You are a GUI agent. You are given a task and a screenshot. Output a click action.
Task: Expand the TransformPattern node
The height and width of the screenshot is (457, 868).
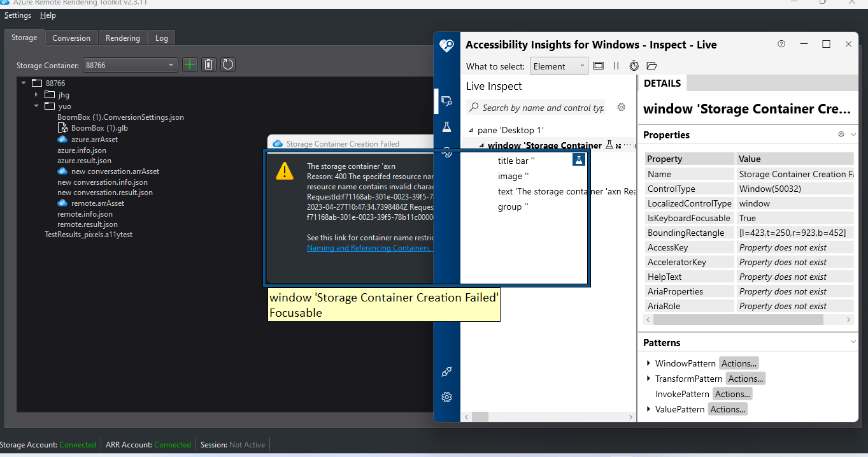(649, 379)
